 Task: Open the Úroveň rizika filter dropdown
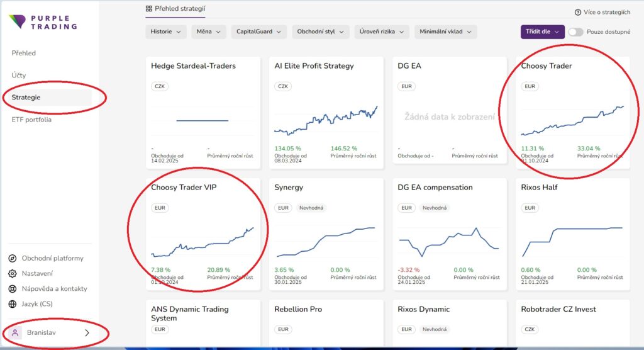pos(382,31)
